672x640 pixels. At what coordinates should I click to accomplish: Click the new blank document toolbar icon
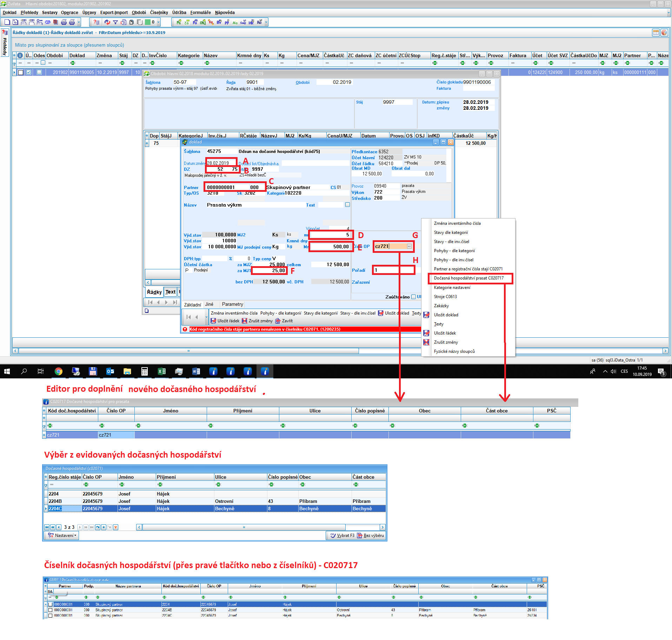pyautogui.click(x=7, y=22)
